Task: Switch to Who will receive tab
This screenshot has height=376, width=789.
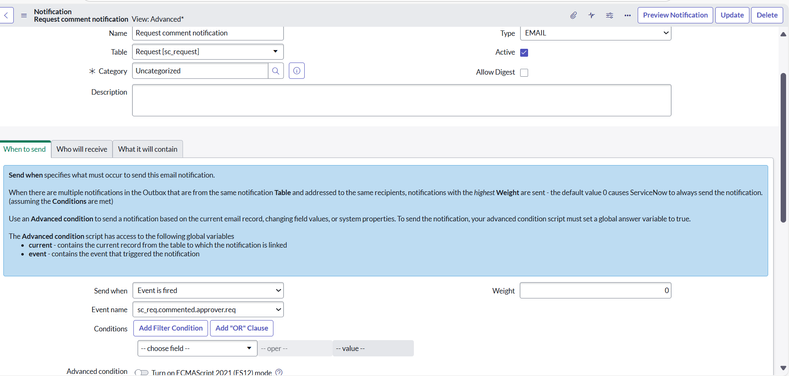Action: point(82,149)
